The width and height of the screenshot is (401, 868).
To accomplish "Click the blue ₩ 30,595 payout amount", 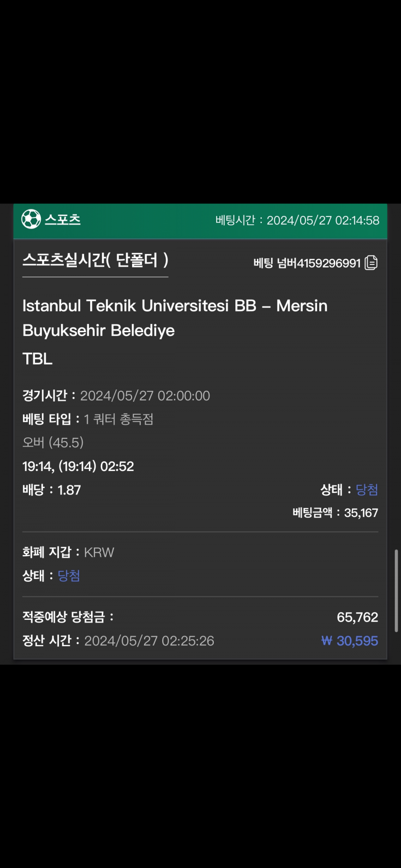I will pos(350,641).
